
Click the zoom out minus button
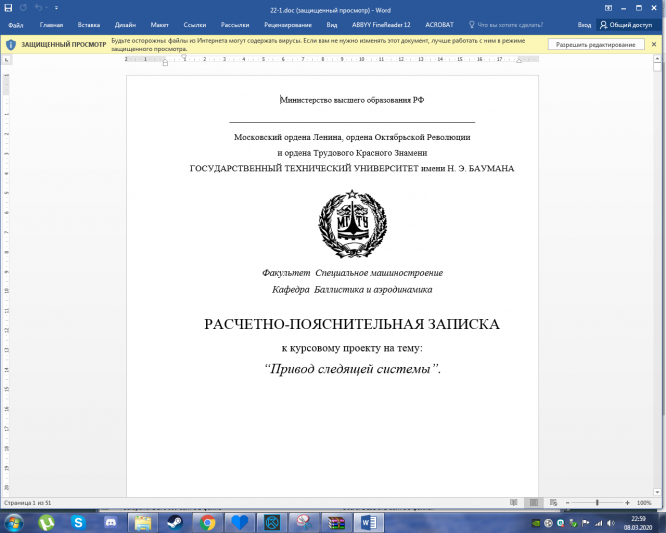567,503
